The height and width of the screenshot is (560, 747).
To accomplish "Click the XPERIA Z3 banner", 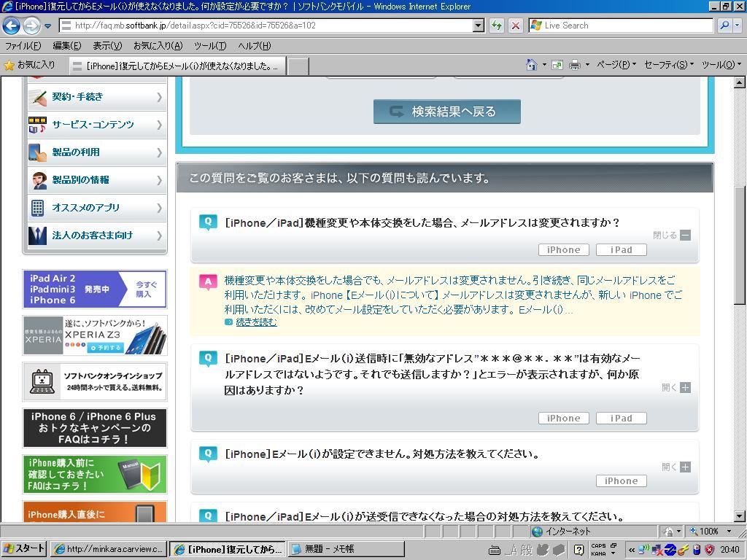I will (94, 335).
